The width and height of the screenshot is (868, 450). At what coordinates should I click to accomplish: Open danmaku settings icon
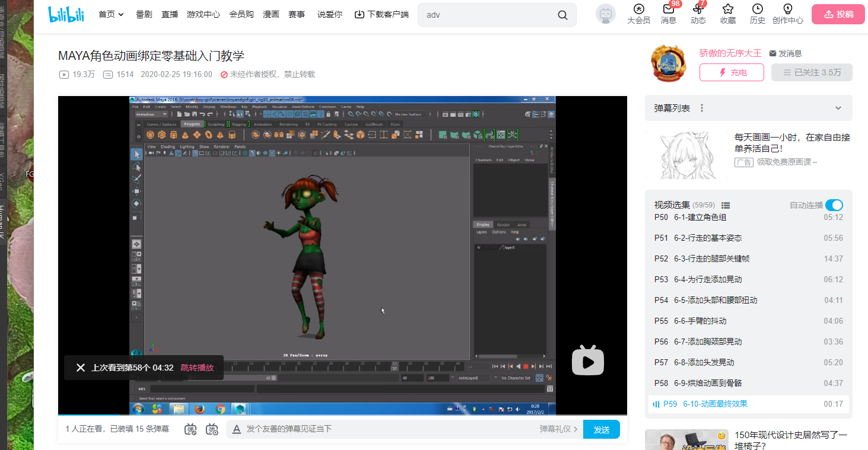click(212, 429)
